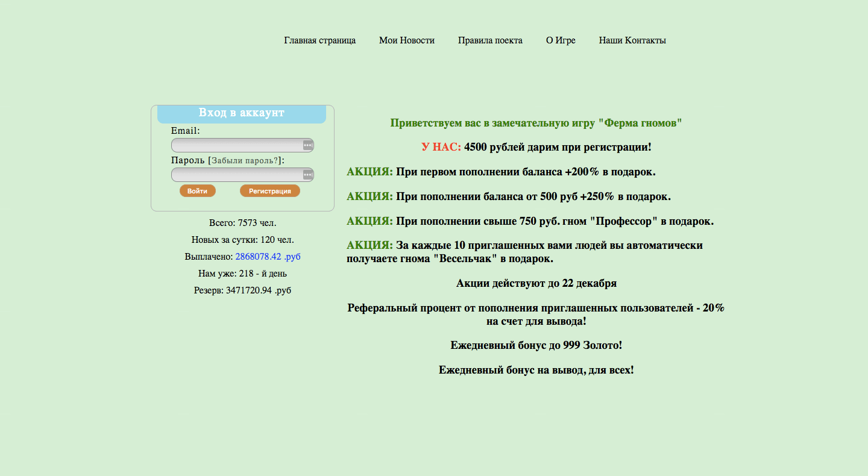Screen dimensions: 868x476
Task: Open the Забыли пароль? link
Action: [x=245, y=161]
